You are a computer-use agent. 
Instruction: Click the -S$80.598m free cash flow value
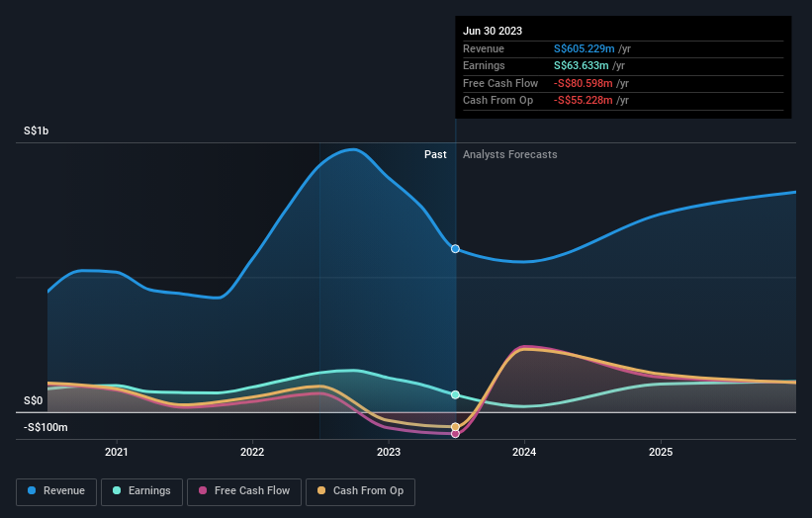click(584, 83)
